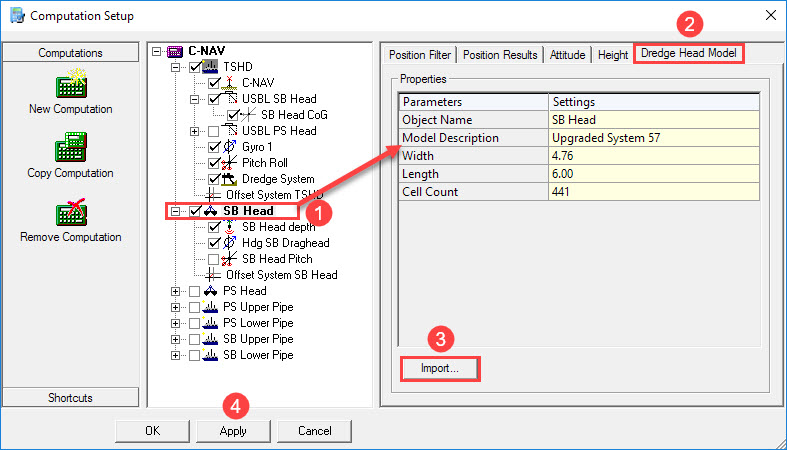Expand the USBL PS Head node

click(x=194, y=131)
